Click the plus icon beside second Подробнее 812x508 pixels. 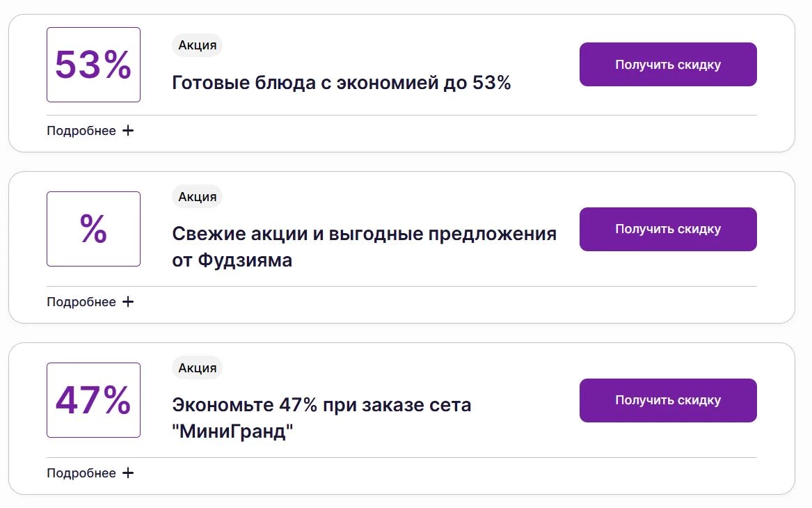click(x=128, y=301)
